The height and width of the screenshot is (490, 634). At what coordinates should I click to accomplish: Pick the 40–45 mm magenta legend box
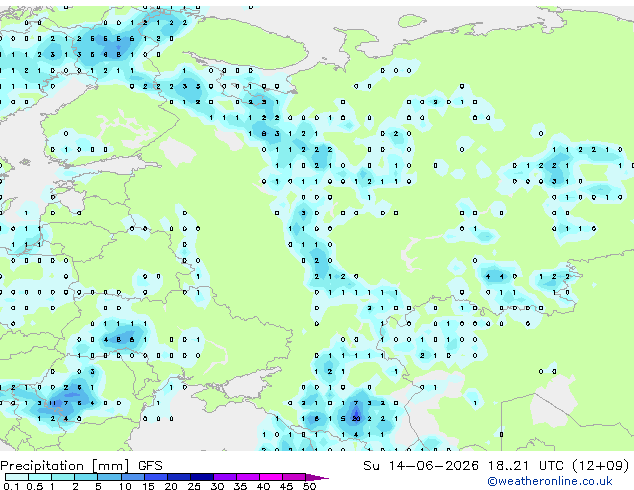coord(271,477)
